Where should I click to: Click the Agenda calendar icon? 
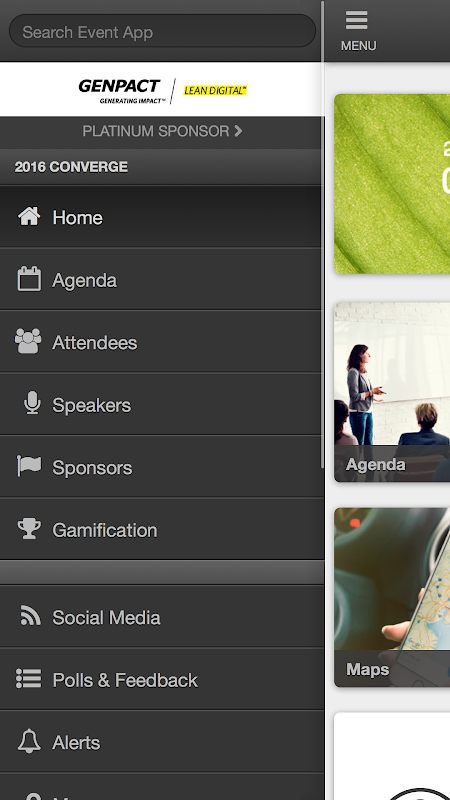[29, 279]
